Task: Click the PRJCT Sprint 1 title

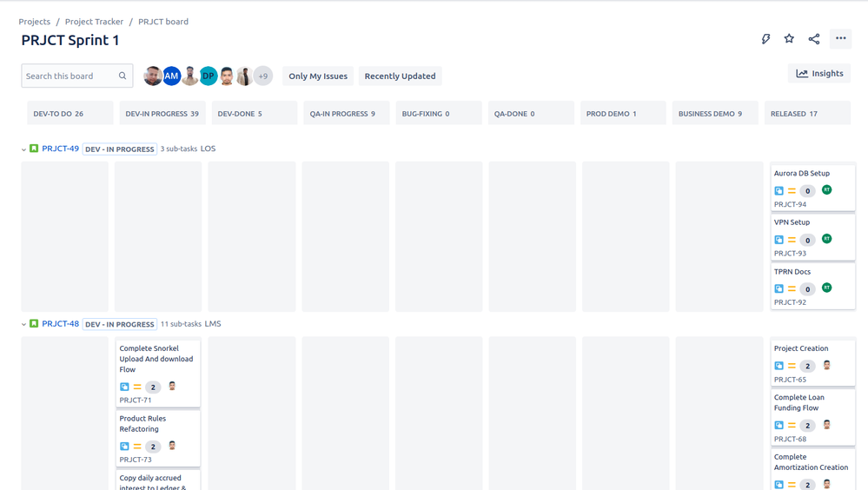Action: pyautogui.click(x=70, y=40)
